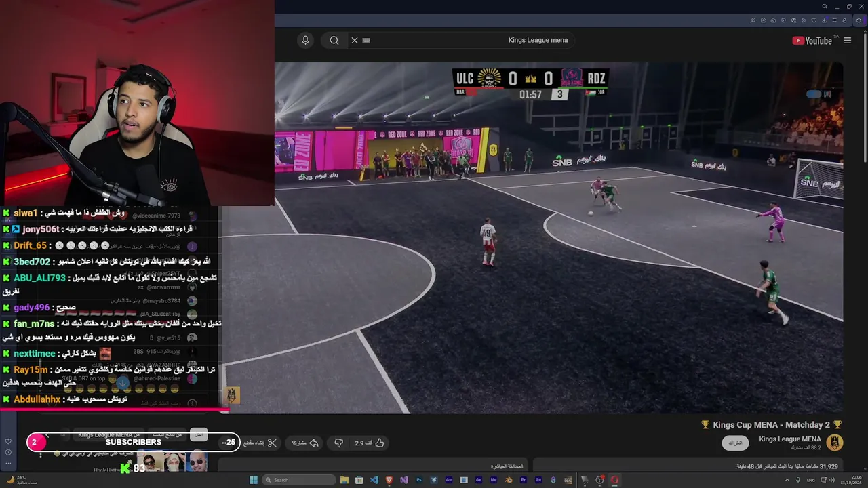Open the clock showing 20:08
The height and width of the screenshot is (488, 868).
point(852,480)
